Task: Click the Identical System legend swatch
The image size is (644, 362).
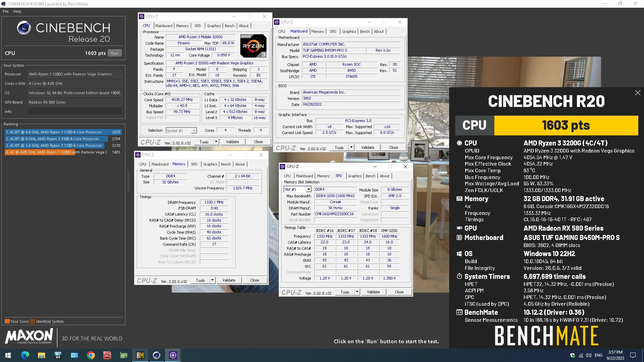Action: click(x=33, y=321)
